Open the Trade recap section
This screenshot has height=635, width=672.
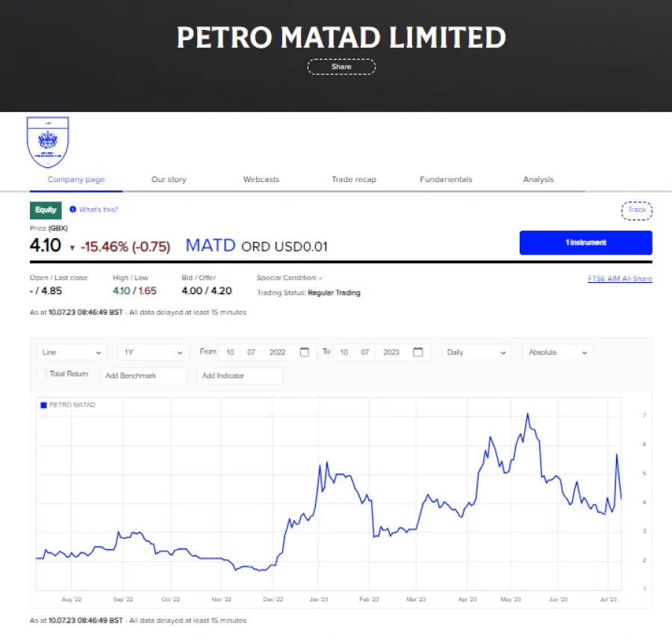pos(354,179)
